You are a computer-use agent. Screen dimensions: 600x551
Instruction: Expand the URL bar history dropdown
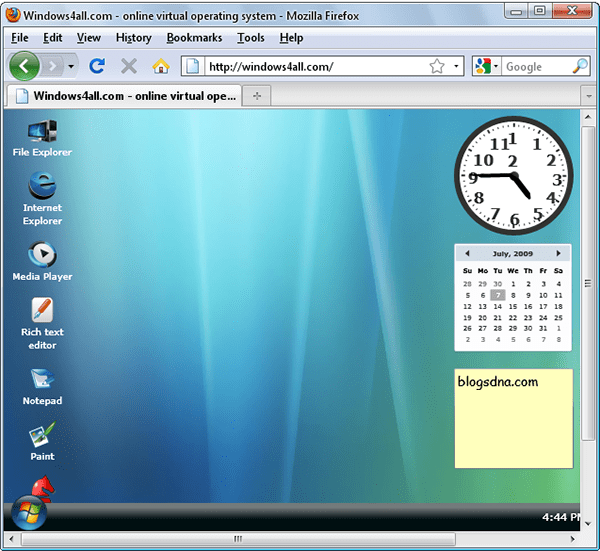[456, 66]
